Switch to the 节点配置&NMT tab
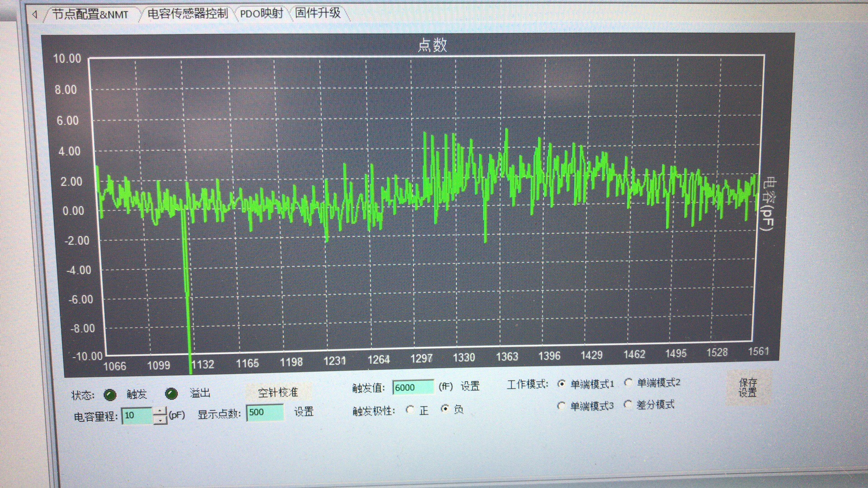Image resolution: width=868 pixels, height=488 pixels. pyautogui.click(x=90, y=14)
